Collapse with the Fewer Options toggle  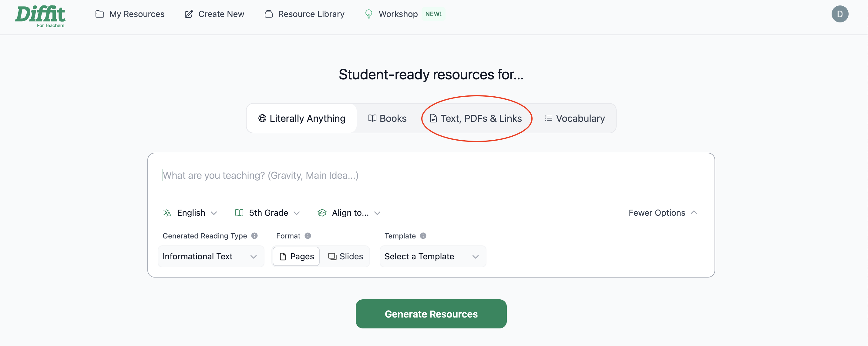tap(663, 213)
